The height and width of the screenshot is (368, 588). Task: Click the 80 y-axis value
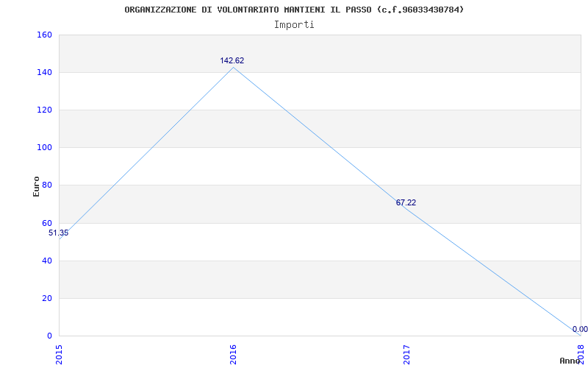coord(46,185)
